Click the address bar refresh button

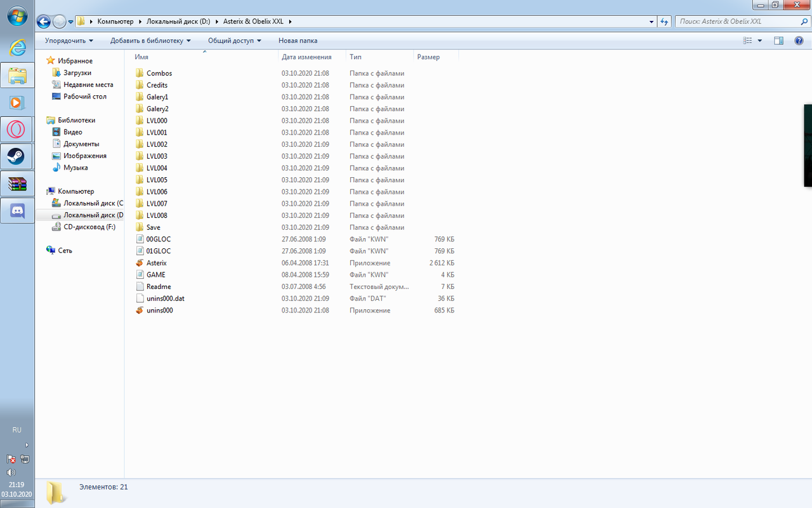coord(665,22)
